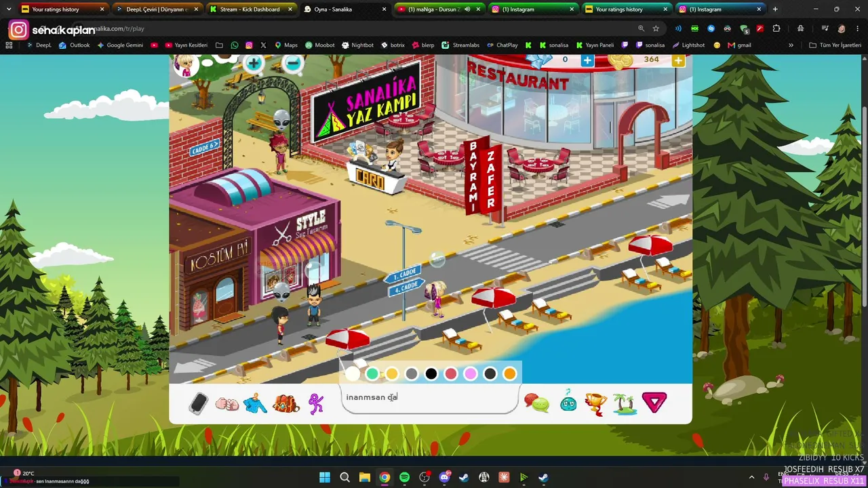Open the fist bump friends icon
Screen dimensions: 868x488
click(227, 404)
